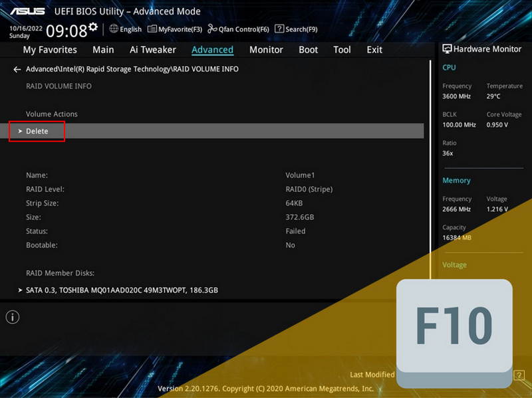
Task: Click the Hardware Monitor title
Action: [x=487, y=49]
